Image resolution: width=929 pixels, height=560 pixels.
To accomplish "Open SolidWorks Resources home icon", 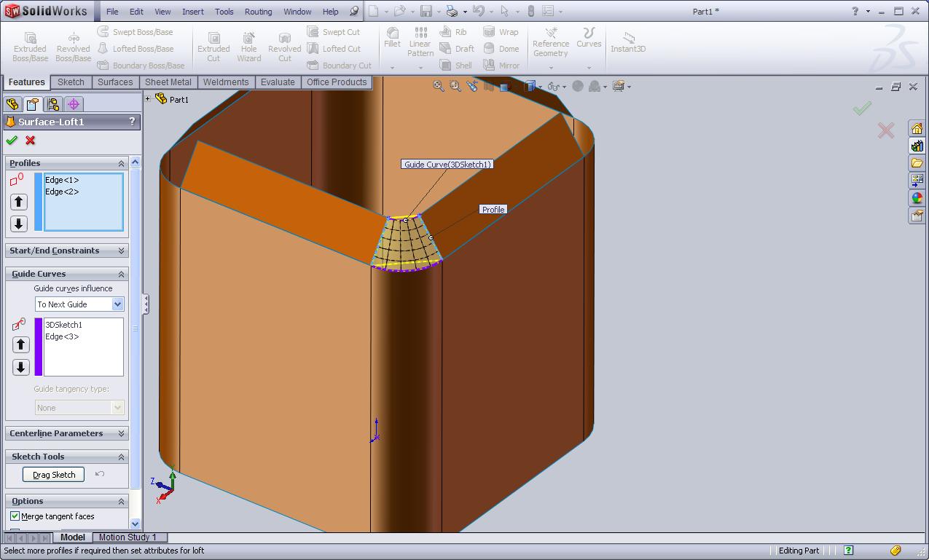I will (x=917, y=129).
